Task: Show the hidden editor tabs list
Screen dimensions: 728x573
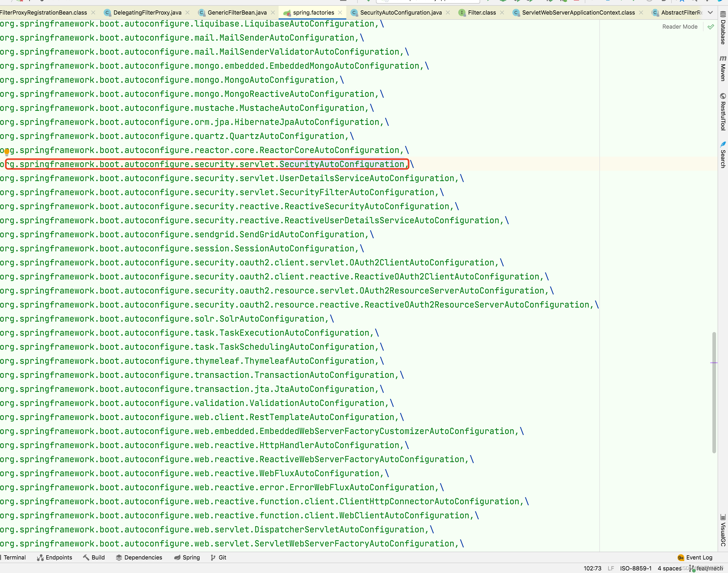Action: coord(710,13)
